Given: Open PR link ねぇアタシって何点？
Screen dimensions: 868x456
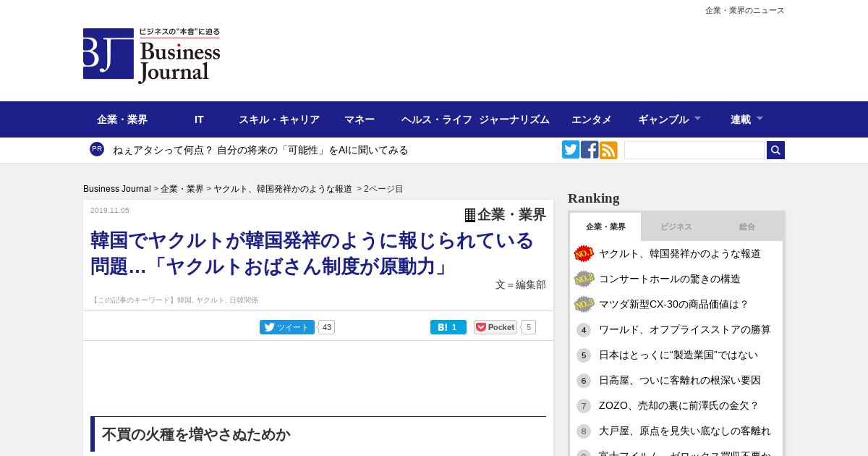Looking at the screenshot, I should (260, 150).
